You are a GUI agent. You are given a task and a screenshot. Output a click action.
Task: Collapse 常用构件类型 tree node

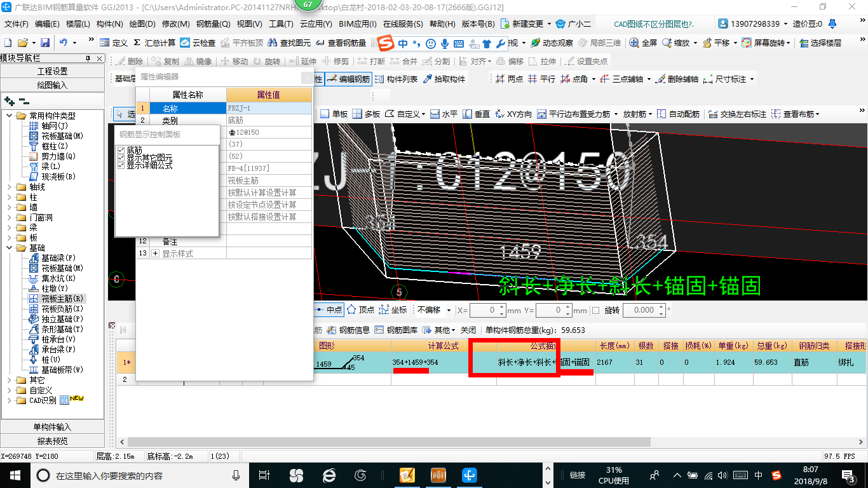[x=10, y=116]
